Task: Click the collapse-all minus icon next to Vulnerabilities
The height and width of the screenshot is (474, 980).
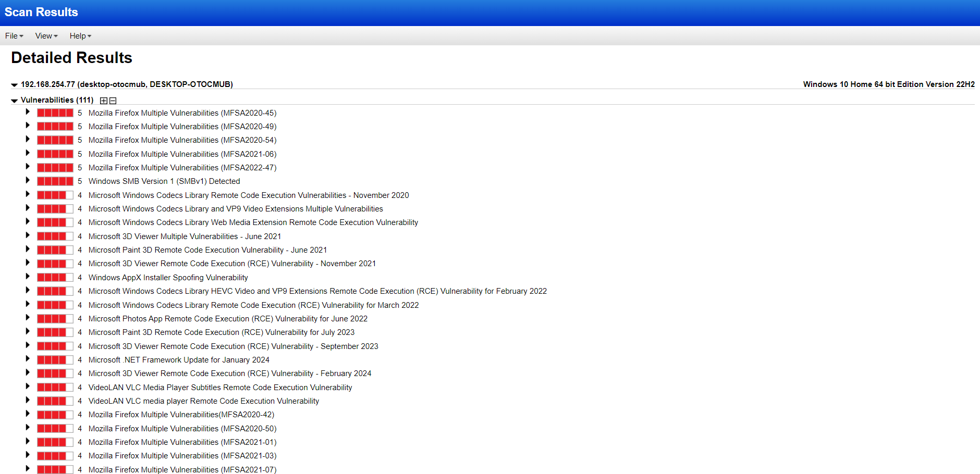Action: tap(113, 101)
